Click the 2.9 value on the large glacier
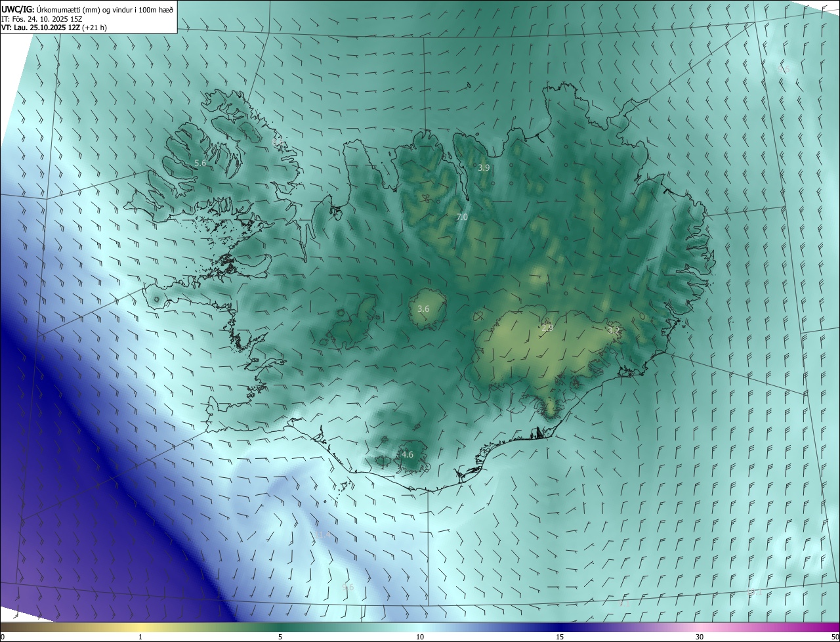The height and width of the screenshot is (642, 840). [547, 328]
